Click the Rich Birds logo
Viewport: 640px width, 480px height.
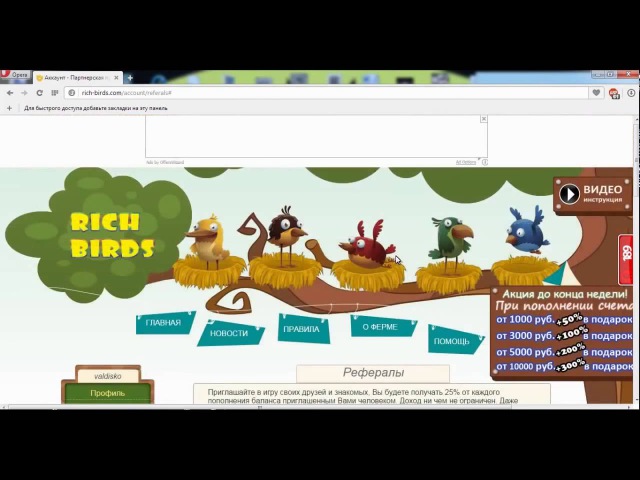[111, 236]
